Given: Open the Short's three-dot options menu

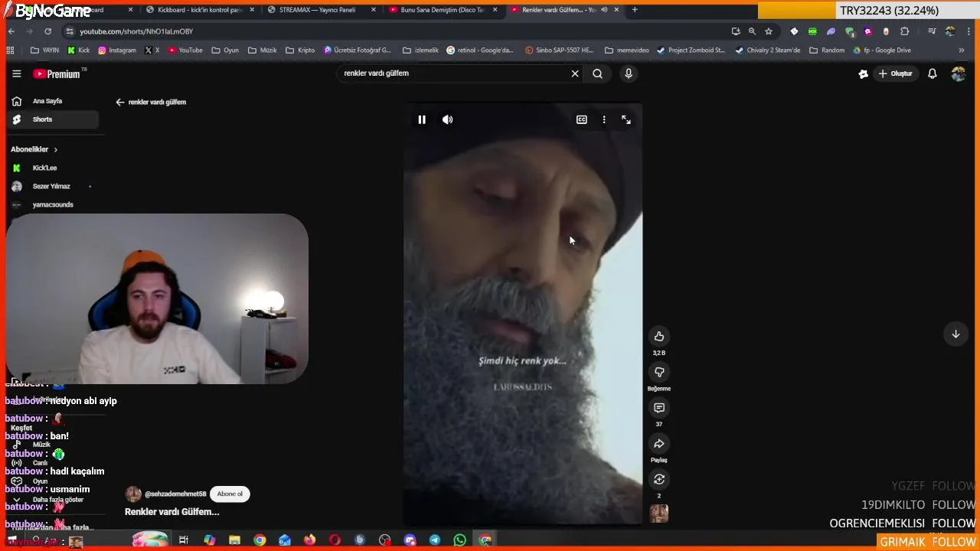Looking at the screenshot, I should (604, 119).
